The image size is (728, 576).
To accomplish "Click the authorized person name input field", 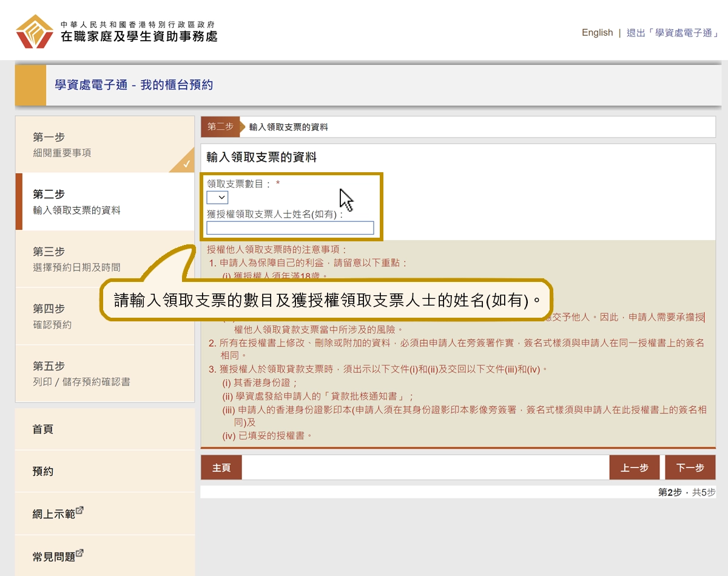I will [x=289, y=227].
